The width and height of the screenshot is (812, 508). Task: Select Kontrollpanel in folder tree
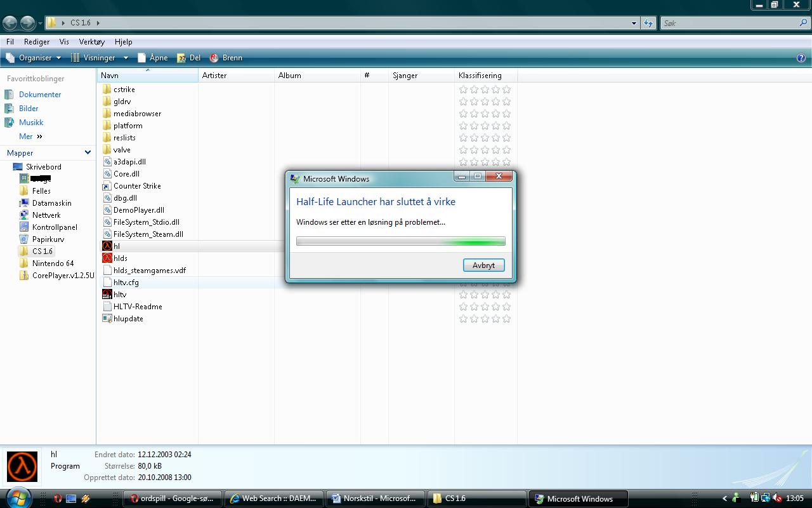pos(55,227)
